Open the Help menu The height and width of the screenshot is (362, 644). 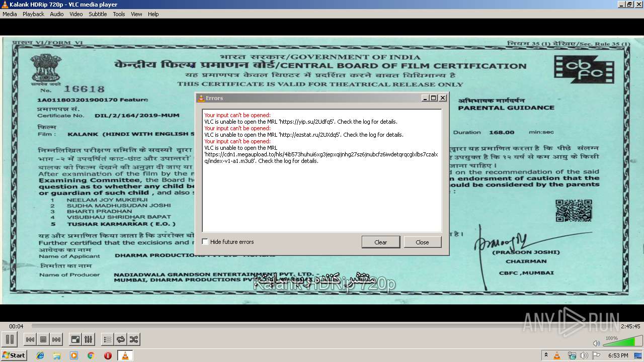tap(153, 14)
